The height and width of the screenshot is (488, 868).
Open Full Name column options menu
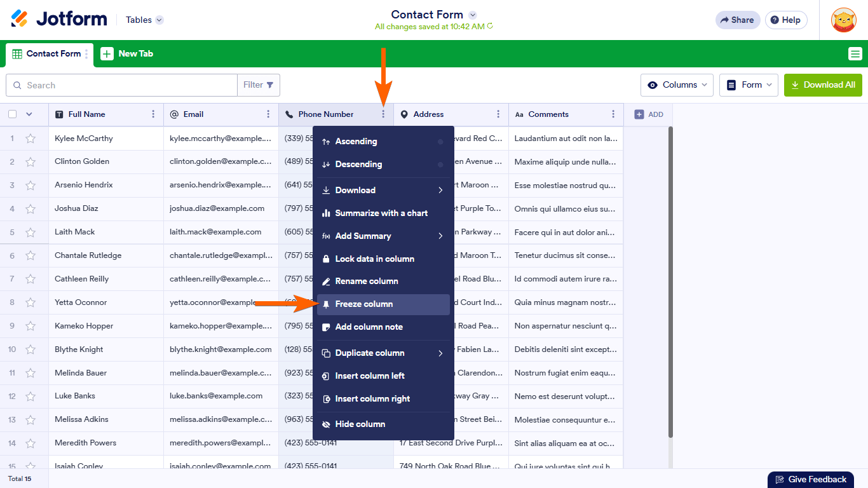coord(153,114)
